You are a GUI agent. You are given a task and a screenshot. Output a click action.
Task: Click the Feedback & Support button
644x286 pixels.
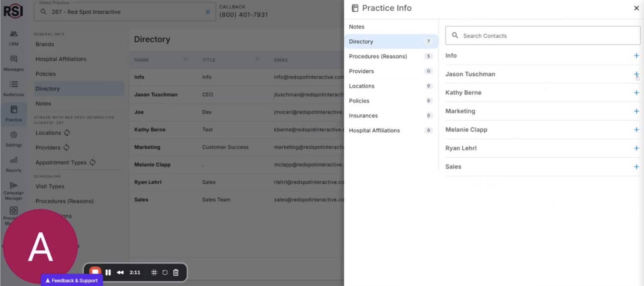click(72, 281)
